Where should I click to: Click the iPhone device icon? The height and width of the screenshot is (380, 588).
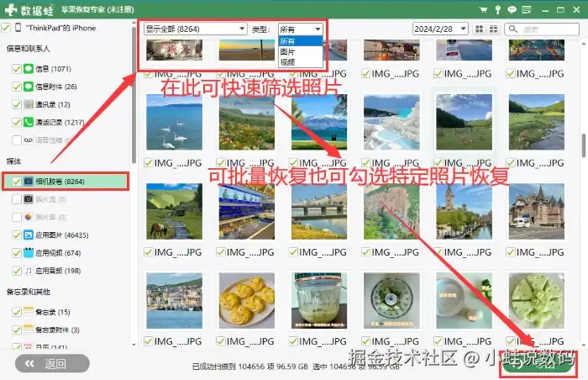pos(18,28)
